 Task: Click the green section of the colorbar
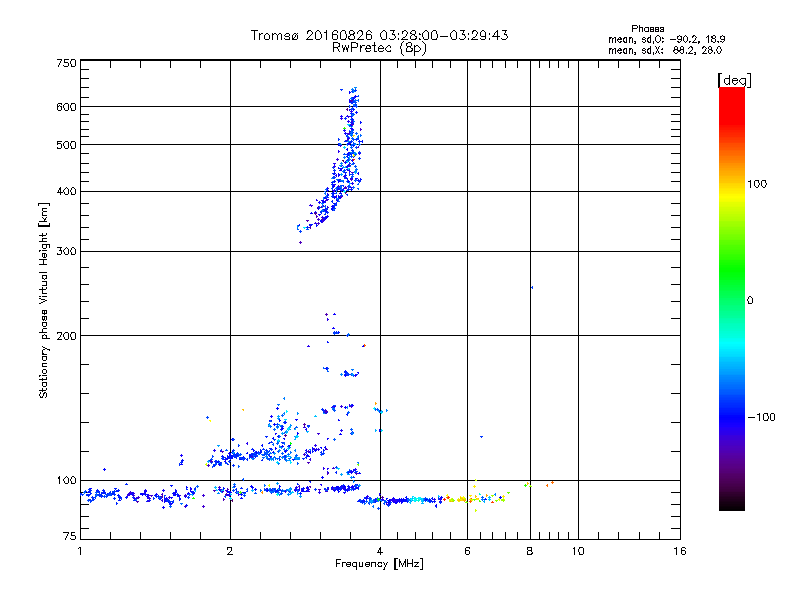pos(732,270)
